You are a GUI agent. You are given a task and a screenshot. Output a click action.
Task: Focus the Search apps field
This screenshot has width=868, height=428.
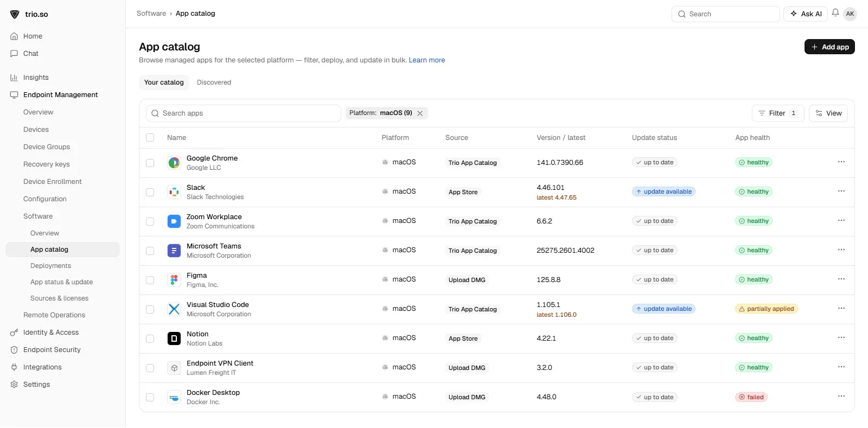click(x=244, y=113)
